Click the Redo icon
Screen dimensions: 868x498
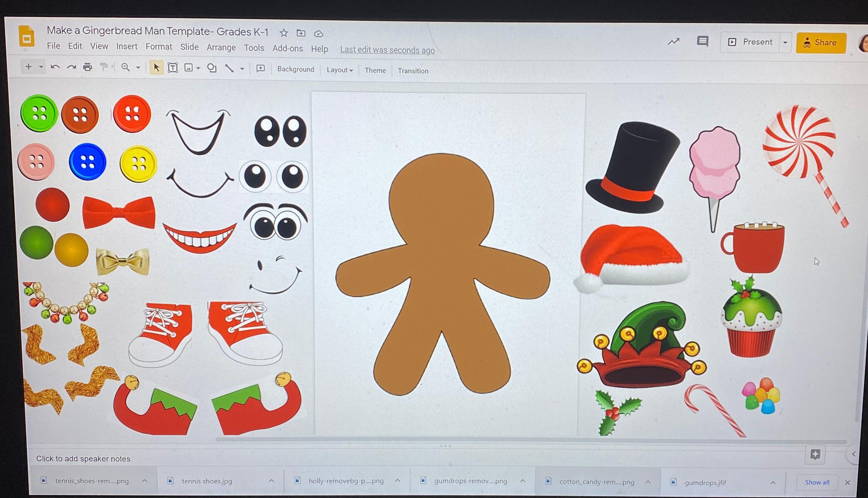click(x=72, y=67)
